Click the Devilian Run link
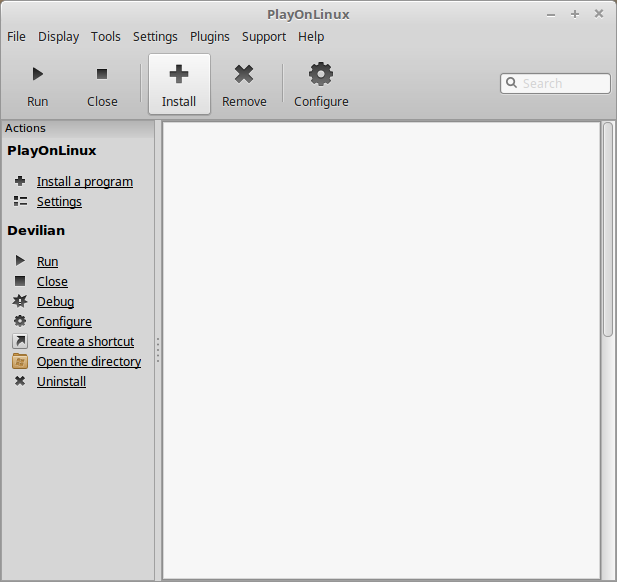The width and height of the screenshot is (617, 582). pyautogui.click(x=48, y=262)
